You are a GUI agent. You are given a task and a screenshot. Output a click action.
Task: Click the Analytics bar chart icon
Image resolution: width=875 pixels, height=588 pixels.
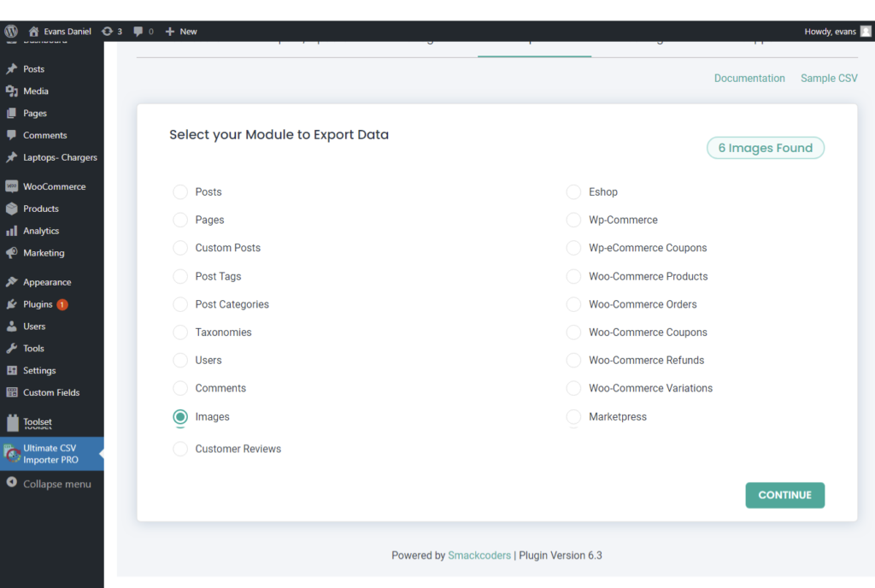[12, 231]
